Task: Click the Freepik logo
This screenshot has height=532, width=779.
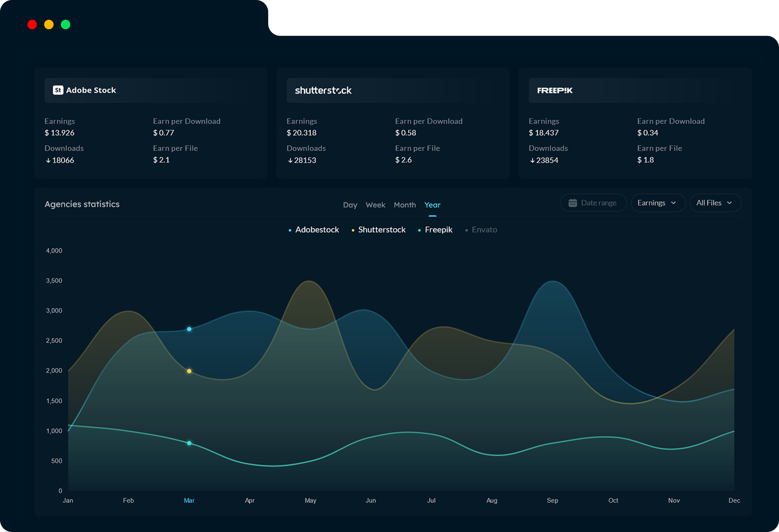Action: (x=555, y=90)
